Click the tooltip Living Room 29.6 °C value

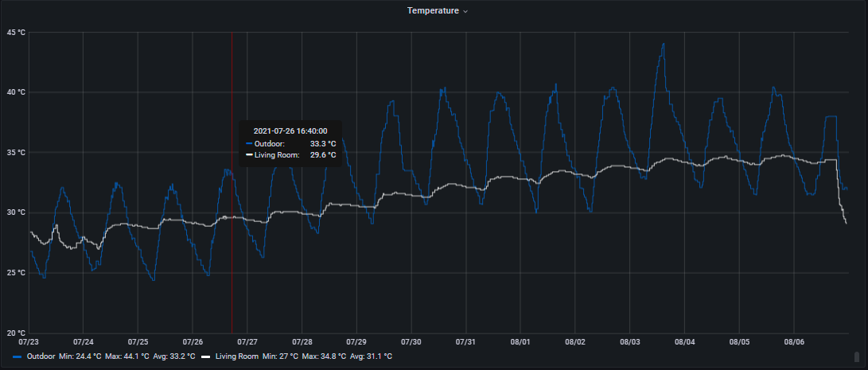(x=323, y=155)
